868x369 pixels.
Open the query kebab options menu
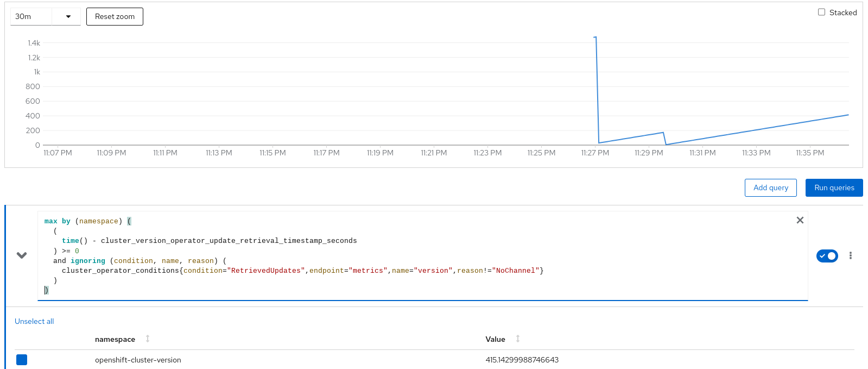(850, 255)
